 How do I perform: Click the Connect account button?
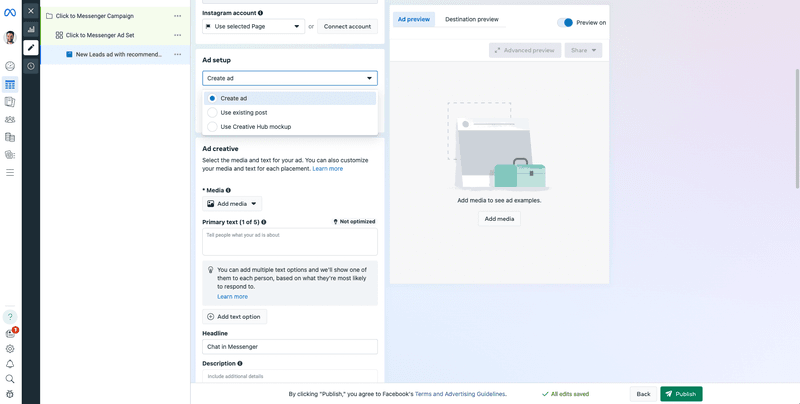pyautogui.click(x=347, y=27)
